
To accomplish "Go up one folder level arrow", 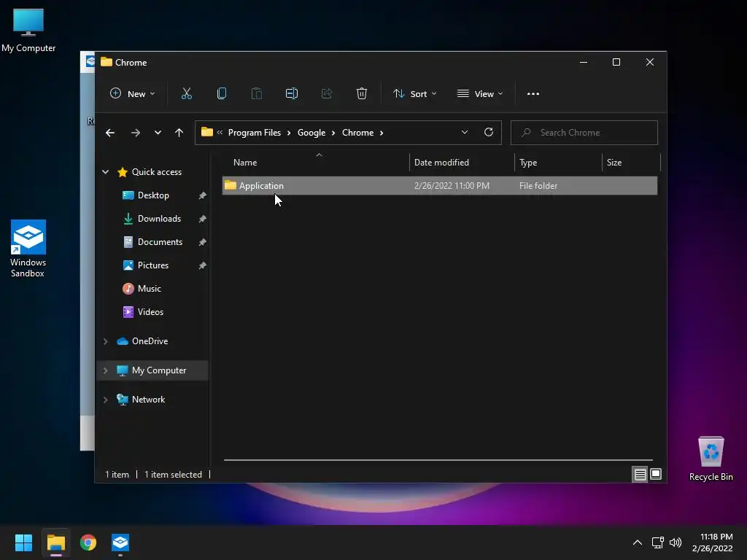I will click(179, 133).
